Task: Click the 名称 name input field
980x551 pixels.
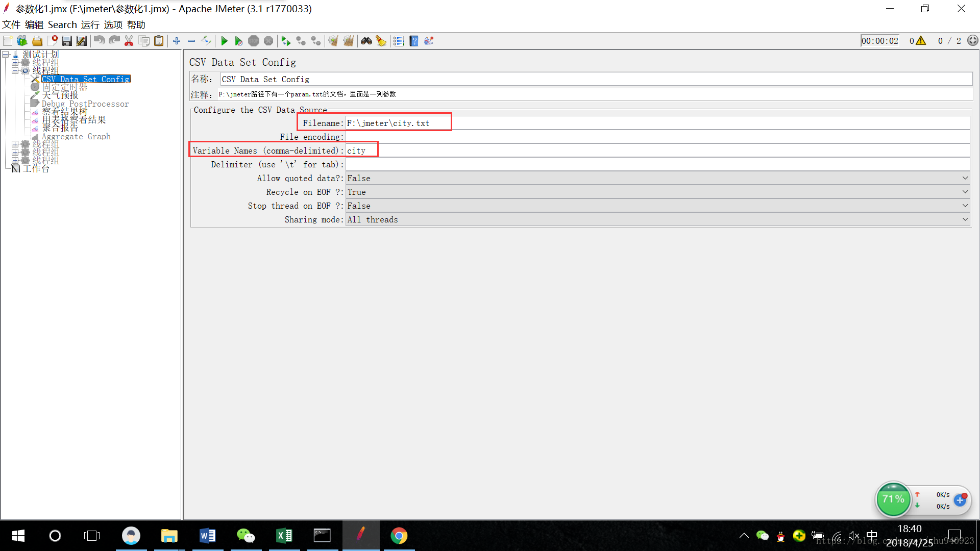Action: (x=596, y=79)
